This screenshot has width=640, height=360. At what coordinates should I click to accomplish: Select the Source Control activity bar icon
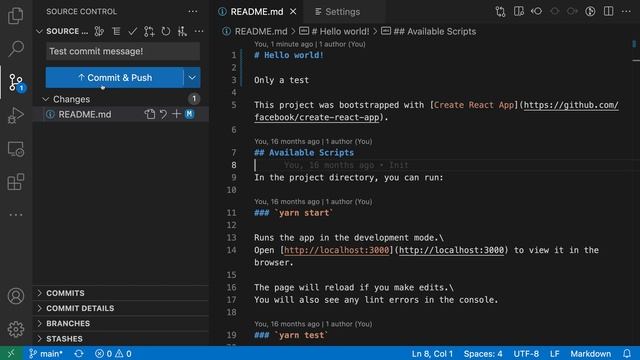pyautogui.click(x=16, y=82)
